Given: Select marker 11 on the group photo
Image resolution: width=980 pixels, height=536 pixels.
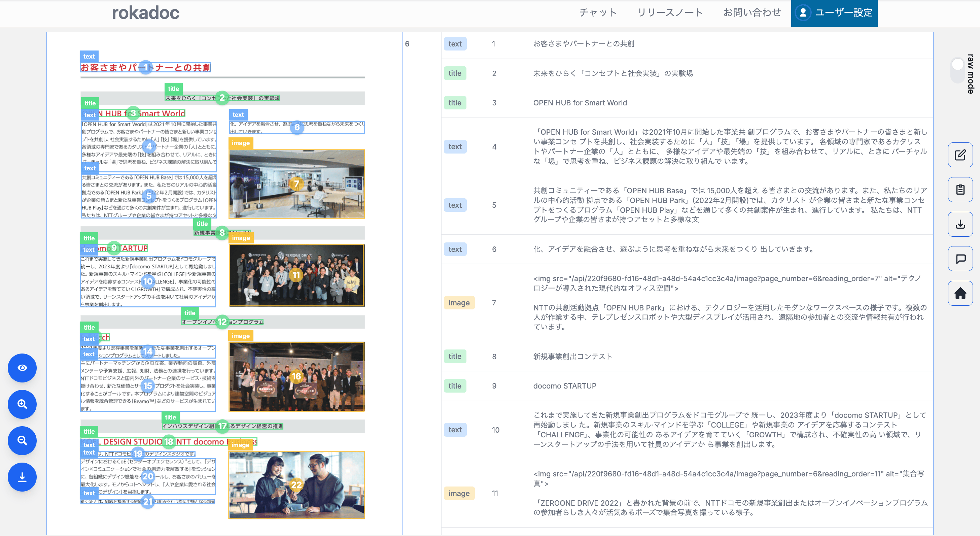Looking at the screenshot, I should pyautogui.click(x=296, y=275).
